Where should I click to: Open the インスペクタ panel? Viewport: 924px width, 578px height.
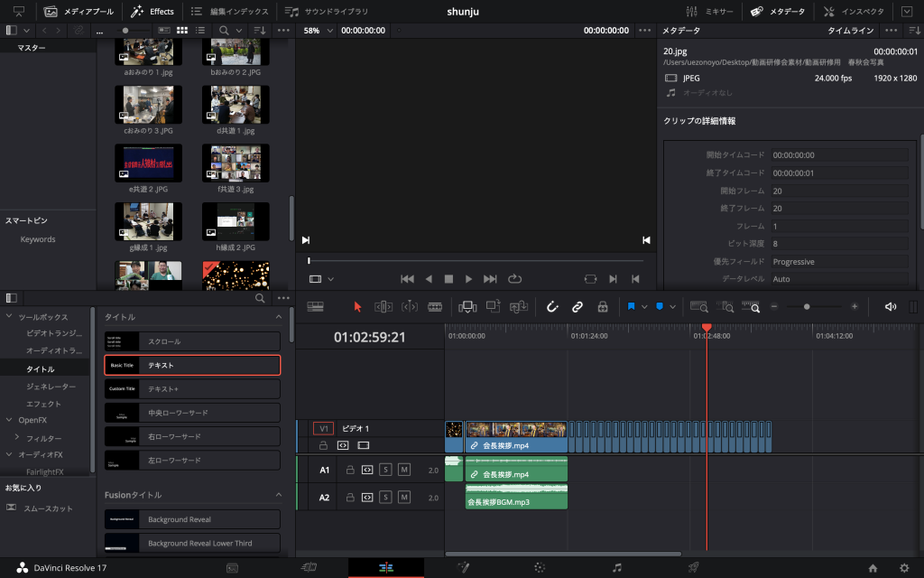854,11
